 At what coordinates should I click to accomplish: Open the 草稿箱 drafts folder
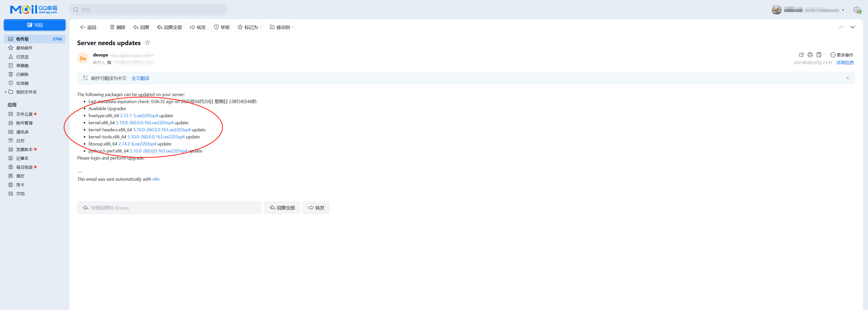[22, 66]
